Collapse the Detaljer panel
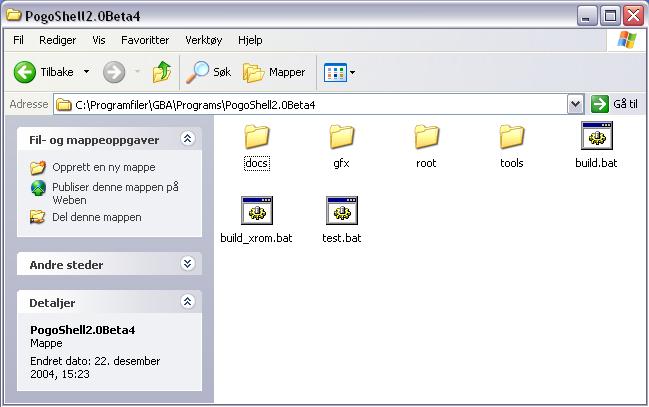This screenshot has width=649, height=407. pos(187,301)
